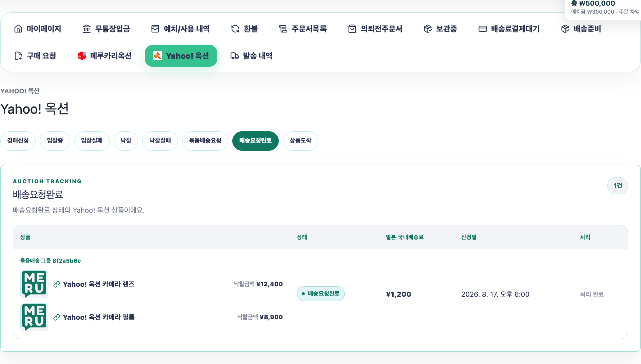This screenshot has height=364, width=641.
Task: Click the box icon beside 보관중
Action: [x=428, y=29]
